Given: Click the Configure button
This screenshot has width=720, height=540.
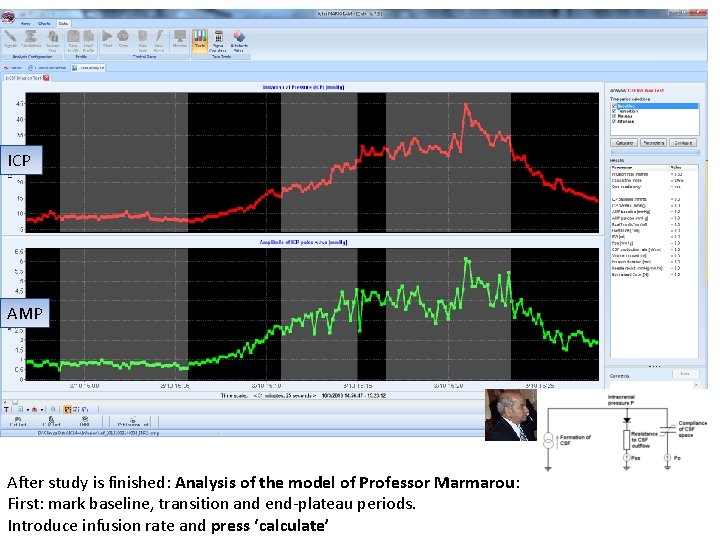Looking at the screenshot, I should (683, 143).
